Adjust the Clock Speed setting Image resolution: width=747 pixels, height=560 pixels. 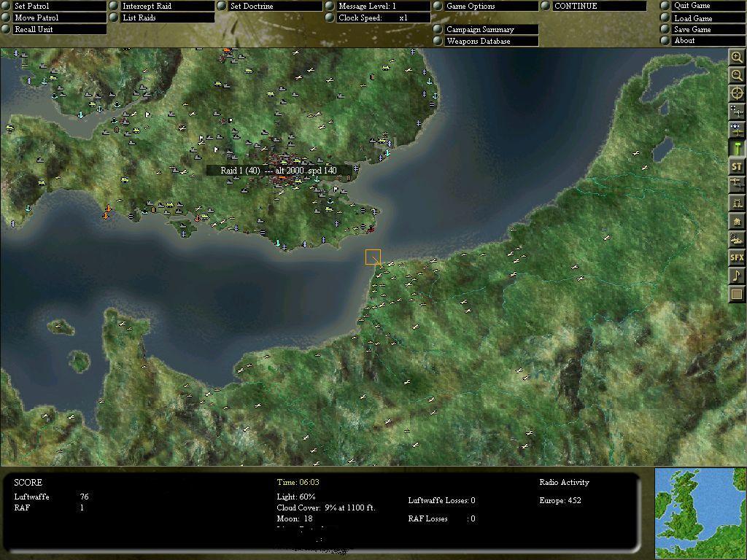coord(384,17)
